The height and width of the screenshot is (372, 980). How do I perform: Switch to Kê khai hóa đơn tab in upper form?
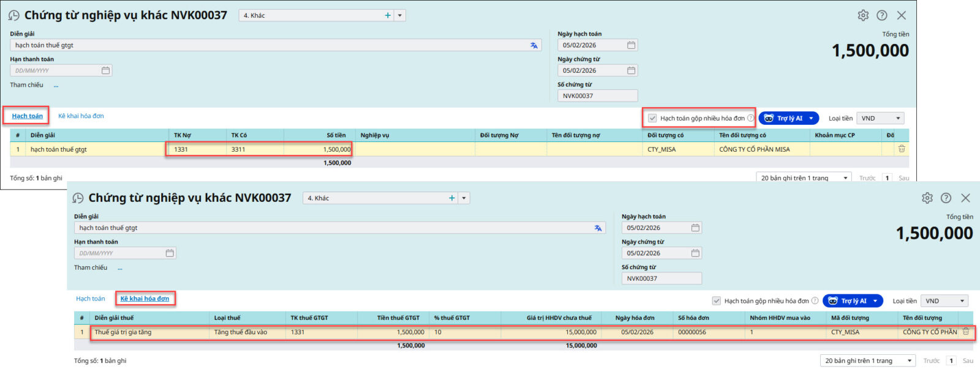pos(81,116)
